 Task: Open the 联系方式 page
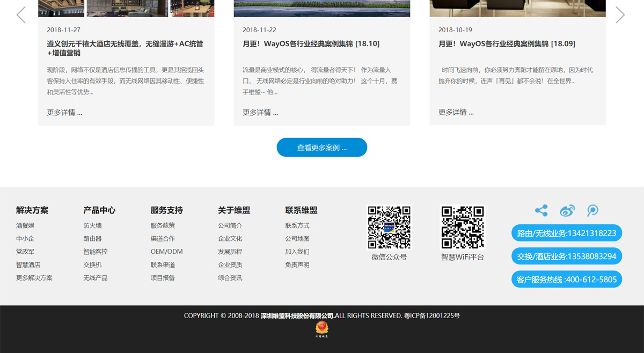coord(297,225)
